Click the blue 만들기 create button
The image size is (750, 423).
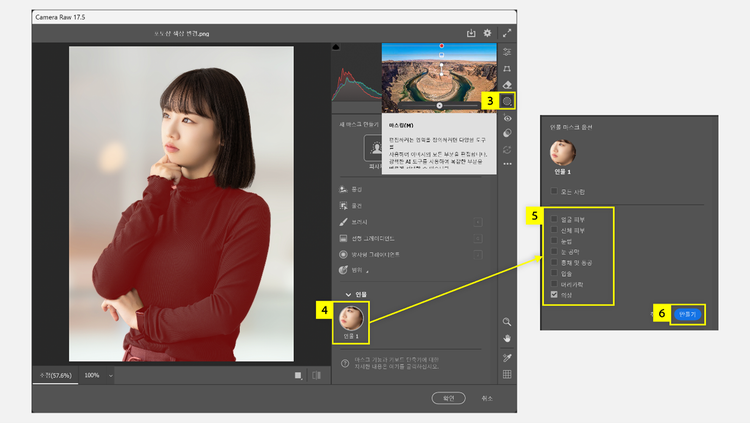click(687, 314)
